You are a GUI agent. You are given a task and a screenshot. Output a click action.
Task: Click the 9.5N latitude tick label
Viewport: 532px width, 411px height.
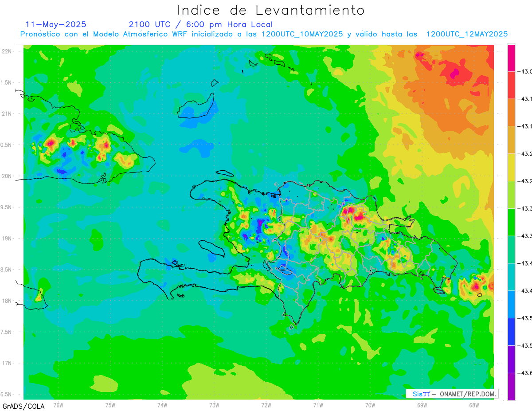(x=7, y=207)
